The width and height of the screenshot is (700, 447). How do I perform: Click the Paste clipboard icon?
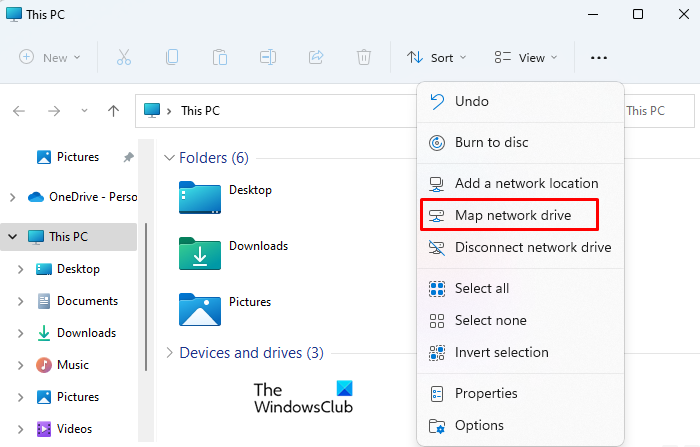tap(220, 57)
